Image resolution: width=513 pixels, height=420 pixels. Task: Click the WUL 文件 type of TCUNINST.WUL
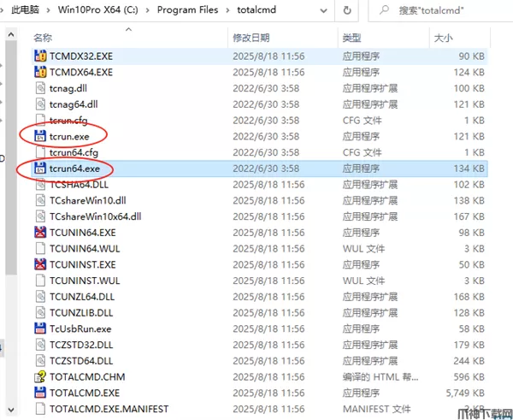click(x=364, y=281)
